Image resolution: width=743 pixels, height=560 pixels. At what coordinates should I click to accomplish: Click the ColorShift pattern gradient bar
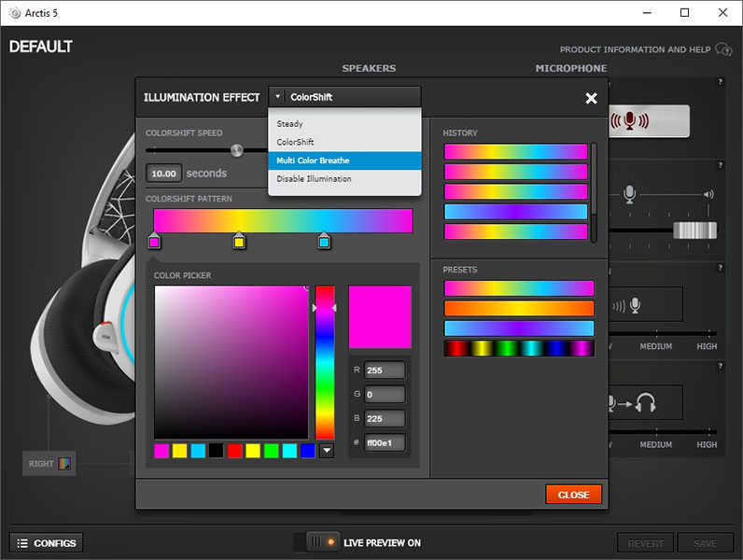(x=283, y=221)
